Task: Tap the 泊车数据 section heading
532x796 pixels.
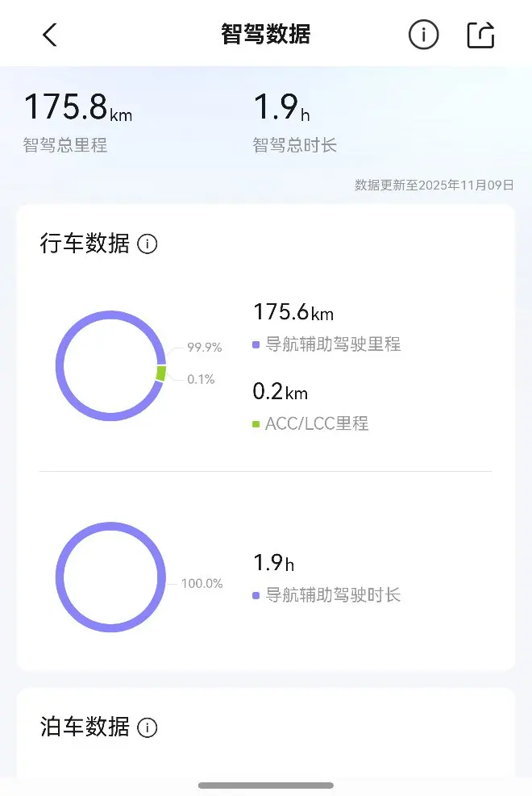Action: pos(85,727)
